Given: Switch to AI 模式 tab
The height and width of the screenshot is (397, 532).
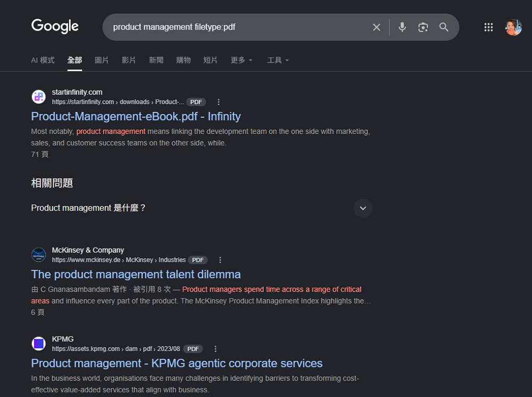Looking at the screenshot, I should pos(43,60).
